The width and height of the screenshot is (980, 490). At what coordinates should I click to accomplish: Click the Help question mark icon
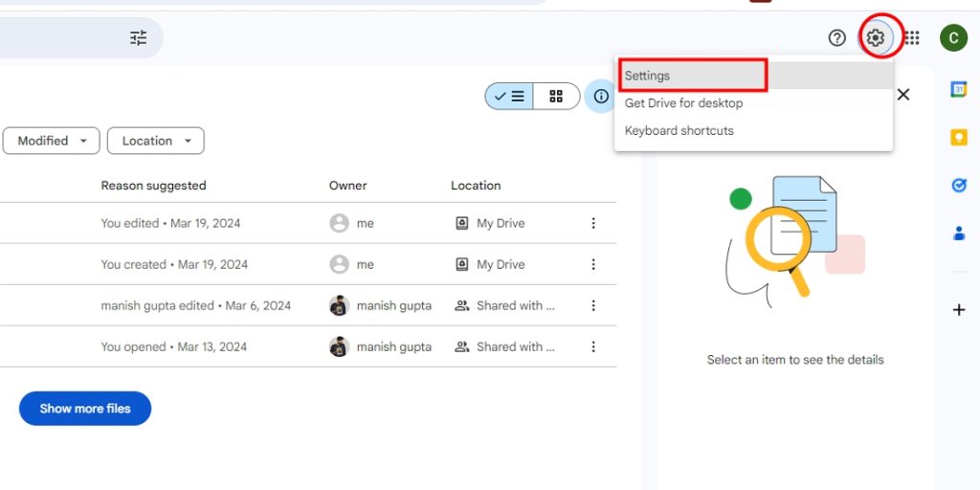coord(837,38)
